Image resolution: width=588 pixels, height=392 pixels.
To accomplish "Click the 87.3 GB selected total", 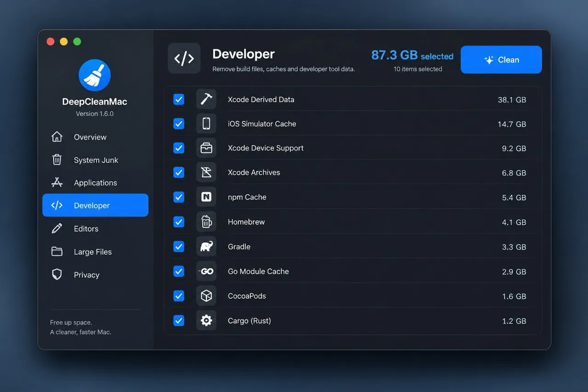I will pos(412,55).
